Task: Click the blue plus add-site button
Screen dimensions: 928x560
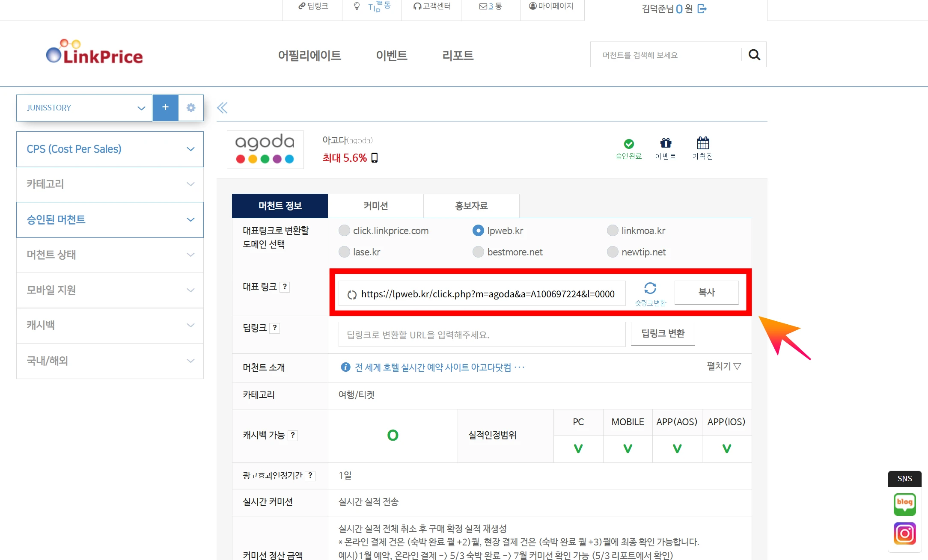Action: (x=165, y=108)
